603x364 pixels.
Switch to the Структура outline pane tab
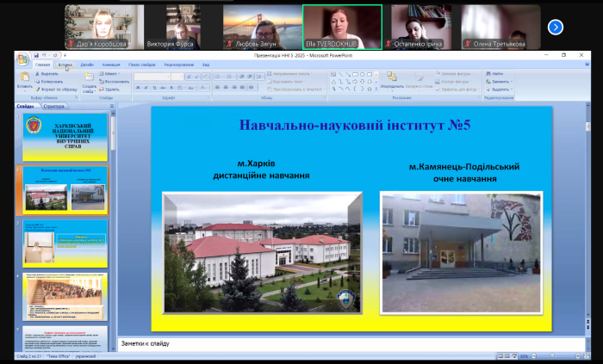[53, 107]
